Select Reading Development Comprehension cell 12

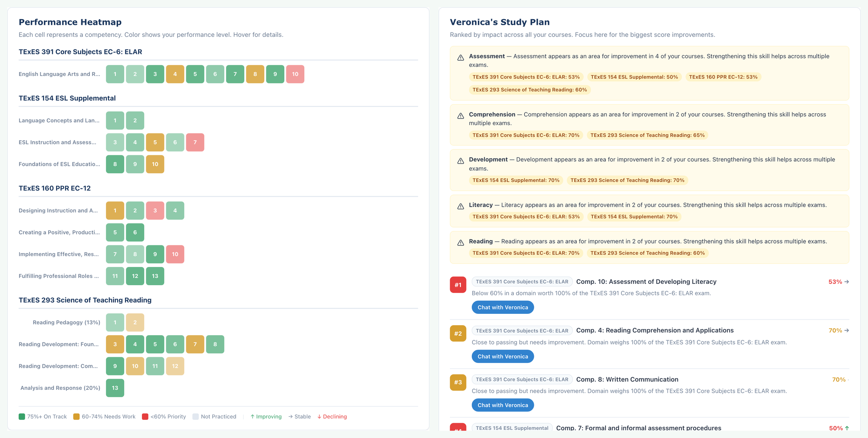pyautogui.click(x=175, y=366)
